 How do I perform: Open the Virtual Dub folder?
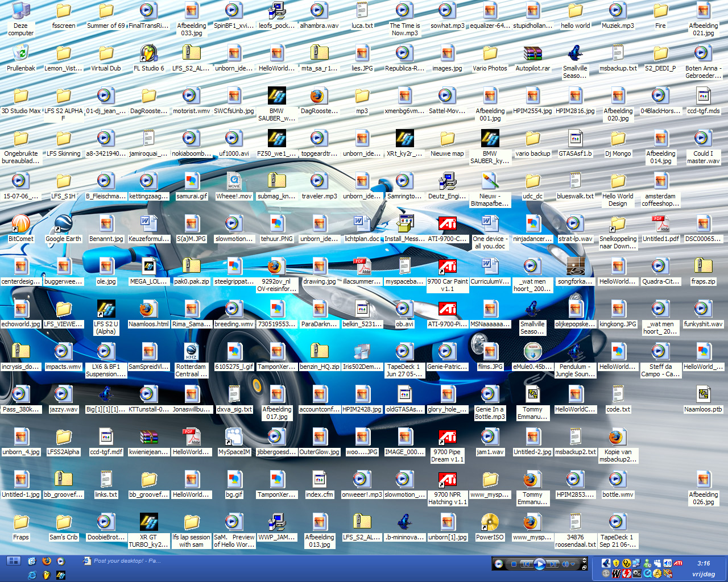tap(106, 58)
